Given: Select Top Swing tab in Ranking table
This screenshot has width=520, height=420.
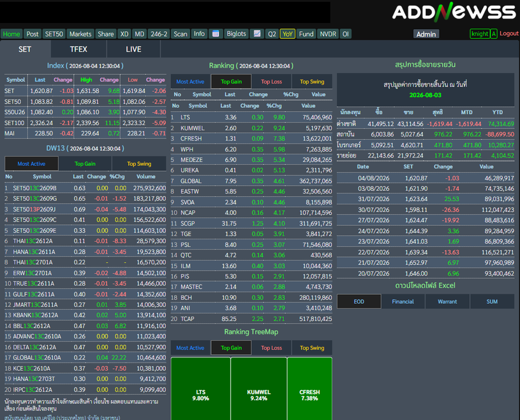Looking at the screenshot, I should 312,82.
